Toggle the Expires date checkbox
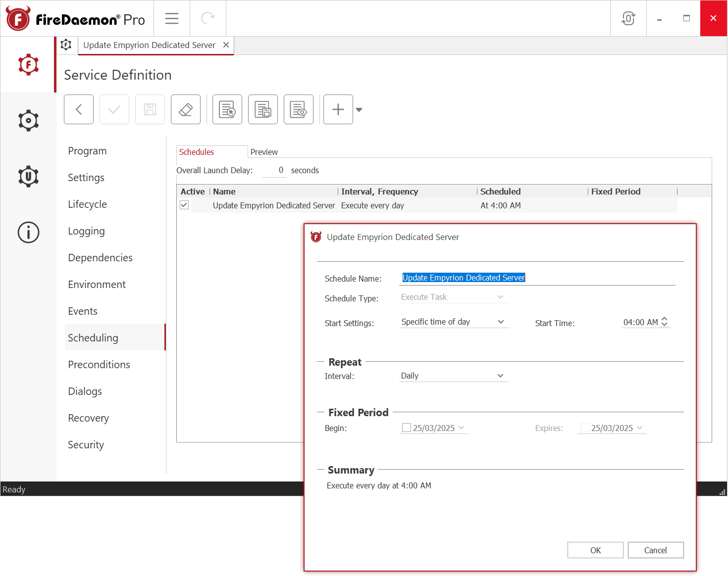728x576 pixels. (x=585, y=428)
